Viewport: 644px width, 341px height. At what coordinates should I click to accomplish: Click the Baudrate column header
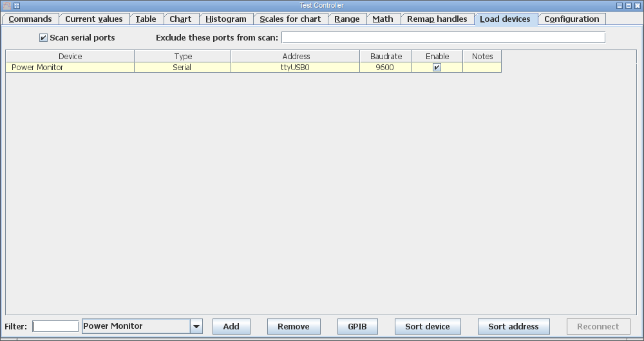point(386,56)
